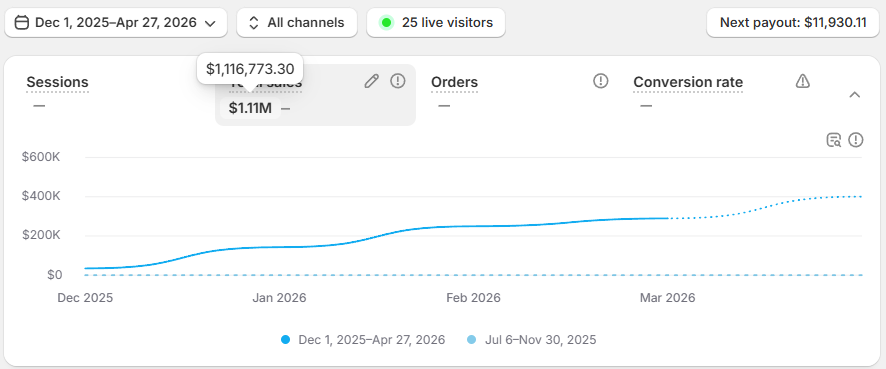Select the Total sales card showing $1.11M
This screenshot has width=886, height=369.
(x=315, y=94)
